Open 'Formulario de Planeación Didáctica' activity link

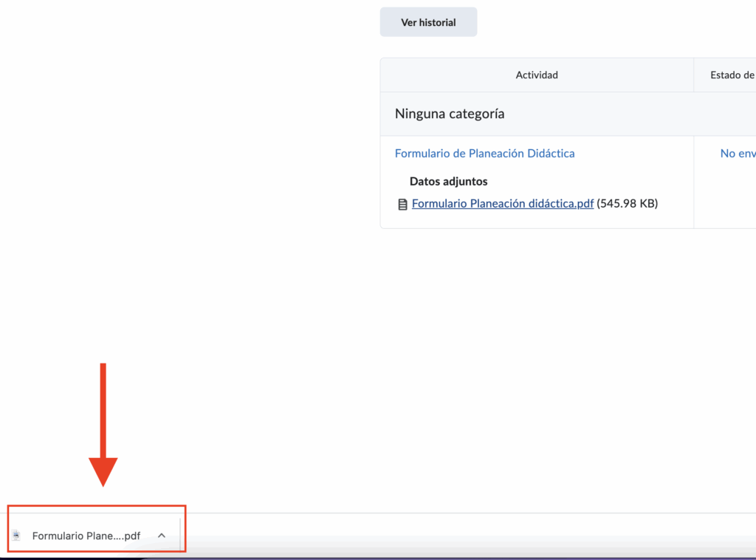484,154
